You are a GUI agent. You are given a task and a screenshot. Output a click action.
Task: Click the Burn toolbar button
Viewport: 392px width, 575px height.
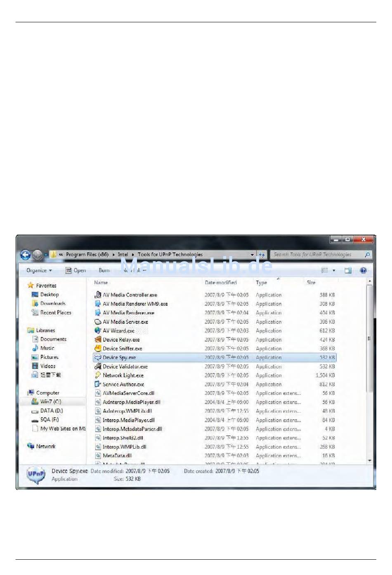pyautogui.click(x=104, y=271)
